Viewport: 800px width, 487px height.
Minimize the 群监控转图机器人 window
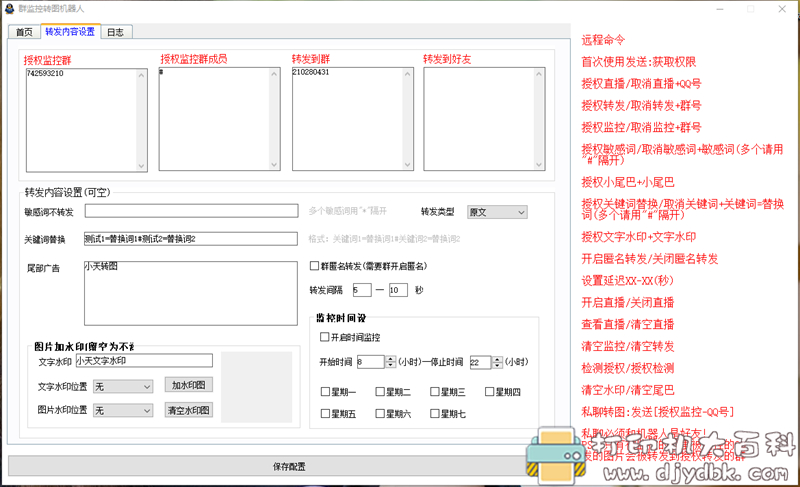[x=720, y=9]
